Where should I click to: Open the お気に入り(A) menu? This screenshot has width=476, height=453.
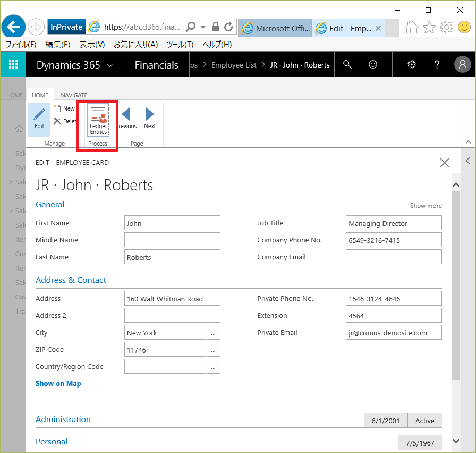(x=135, y=45)
